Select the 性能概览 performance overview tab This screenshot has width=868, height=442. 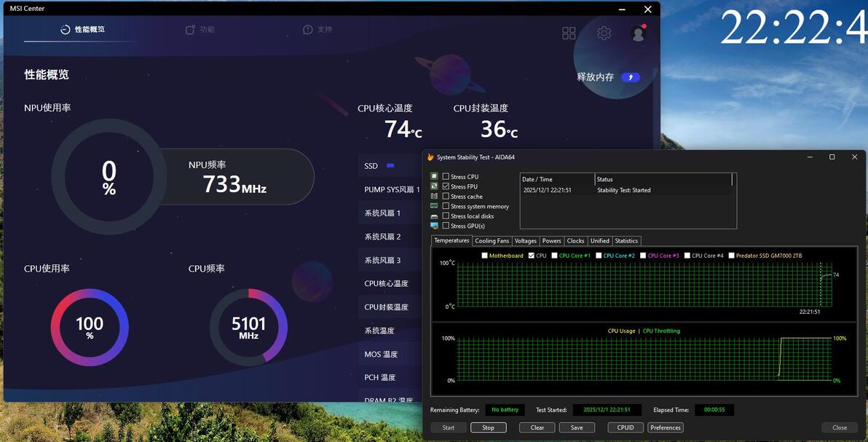(x=82, y=29)
